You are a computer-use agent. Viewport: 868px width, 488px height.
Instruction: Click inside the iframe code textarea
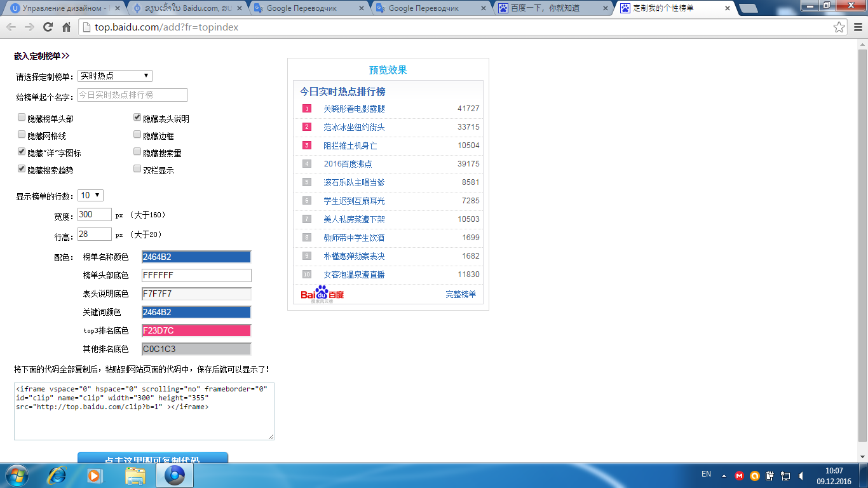(x=144, y=411)
